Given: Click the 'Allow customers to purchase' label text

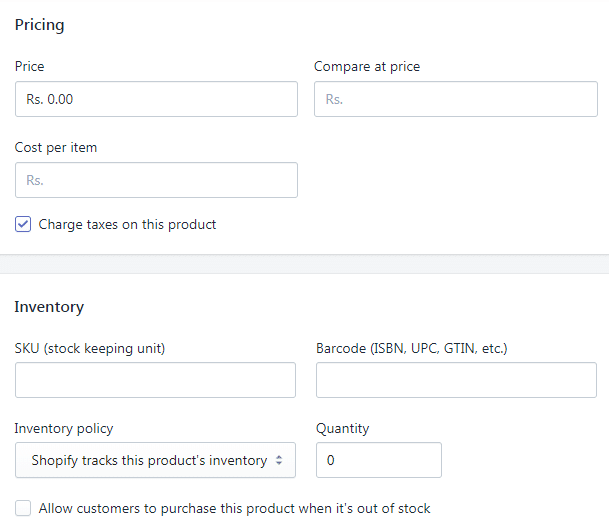Looking at the screenshot, I should [x=234, y=508].
